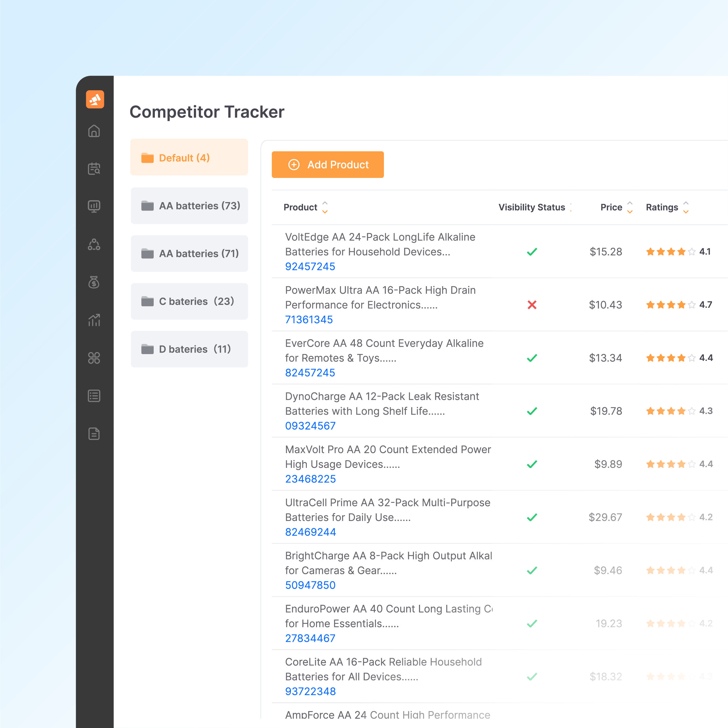Open the calendar search sidebar icon
The image size is (728, 728).
coord(94,169)
